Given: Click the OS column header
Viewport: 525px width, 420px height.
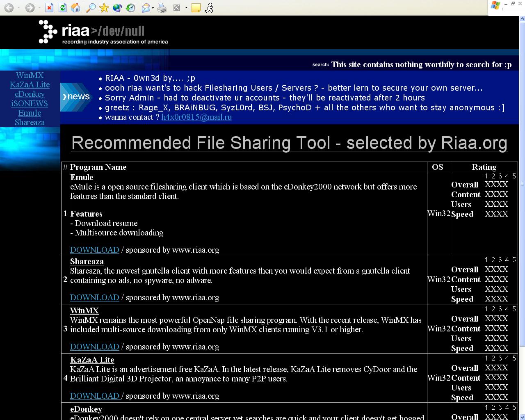Looking at the screenshot, I should tap(438, 167).
